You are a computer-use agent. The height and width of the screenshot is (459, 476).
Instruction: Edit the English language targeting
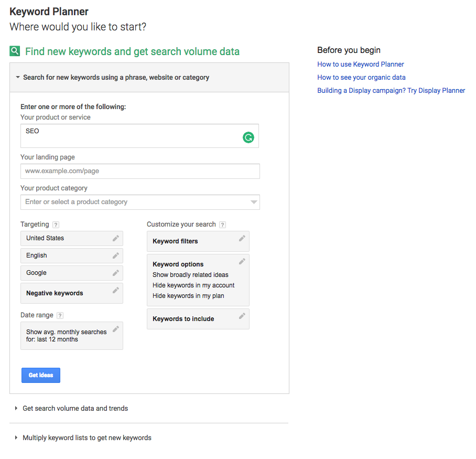116,255
